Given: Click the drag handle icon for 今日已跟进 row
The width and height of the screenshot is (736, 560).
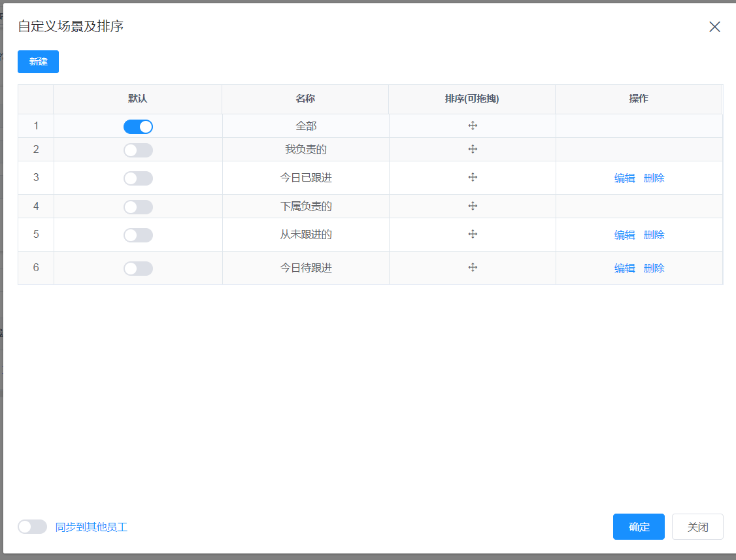Looking at the screenshot, I should [x=473, y=177].
